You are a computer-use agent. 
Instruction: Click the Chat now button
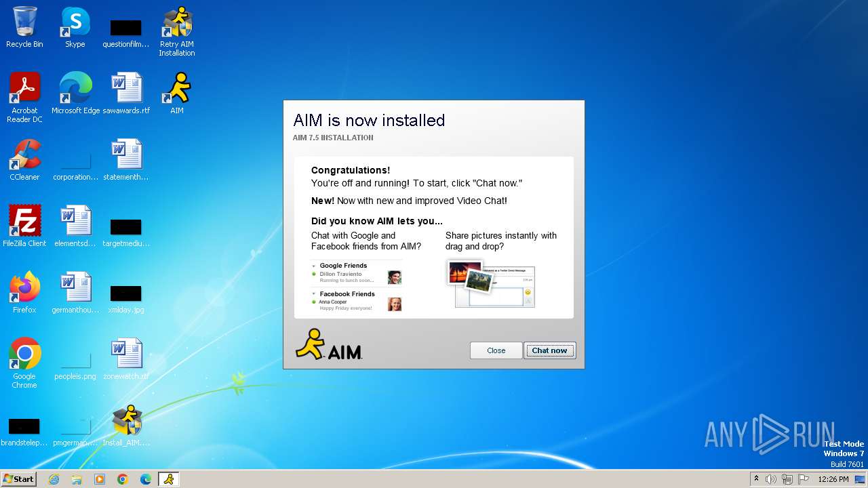tap(549, 350)
